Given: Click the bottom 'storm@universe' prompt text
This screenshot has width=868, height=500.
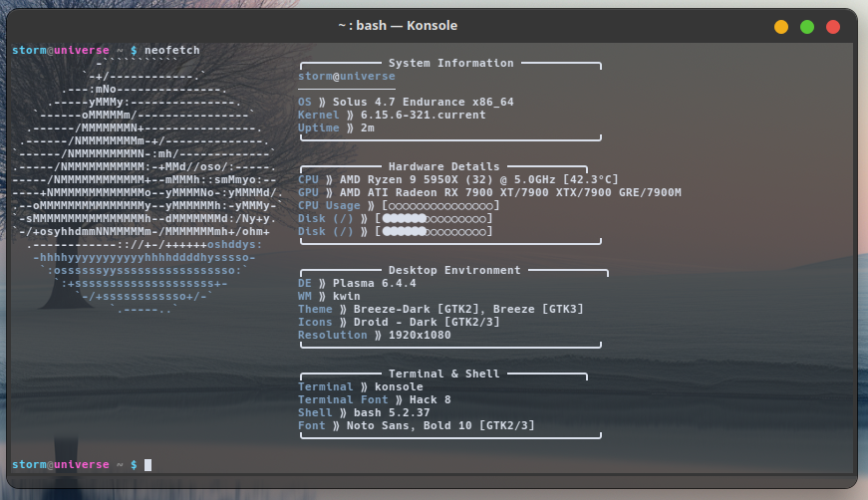Looking at the screenshot, I should pos(61,464).
